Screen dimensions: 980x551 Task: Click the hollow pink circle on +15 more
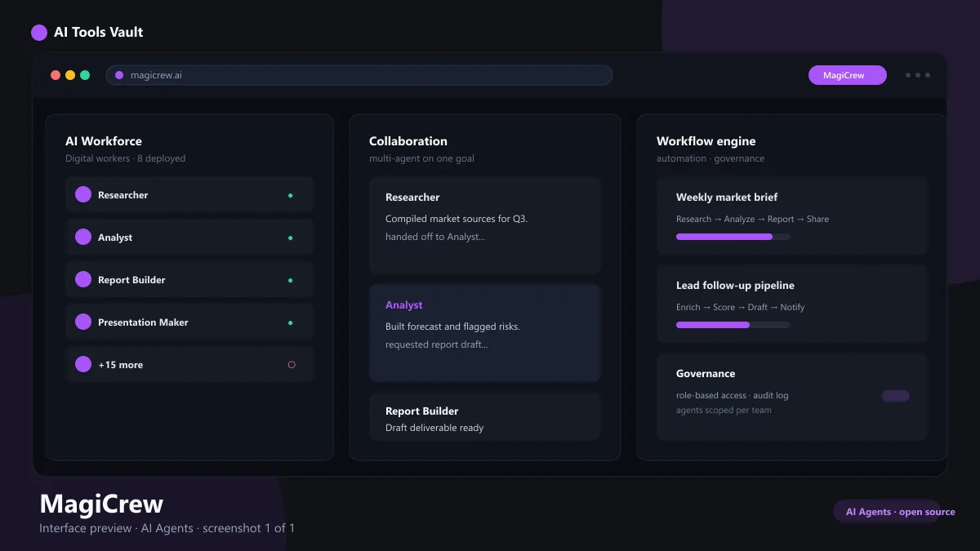coord(292,365)
